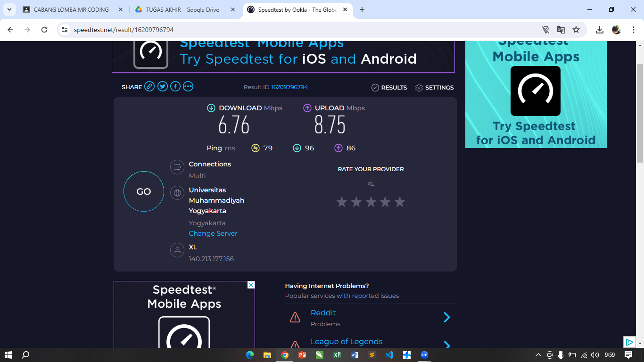Click Change Server link
This screenshot has width=644, height=362.
click(213, 233)
